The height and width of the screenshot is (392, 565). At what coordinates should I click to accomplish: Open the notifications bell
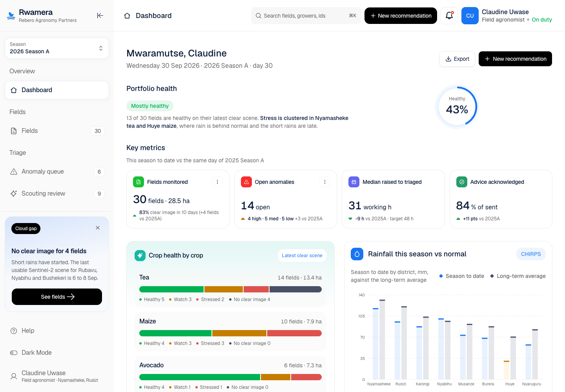pyautogui.click(x=449, y=16)
